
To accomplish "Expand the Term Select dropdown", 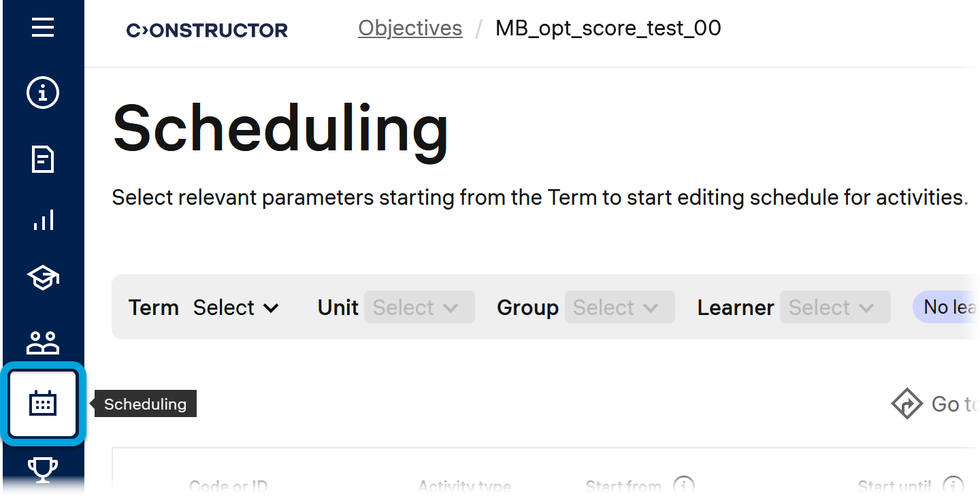I will (235, 308).
